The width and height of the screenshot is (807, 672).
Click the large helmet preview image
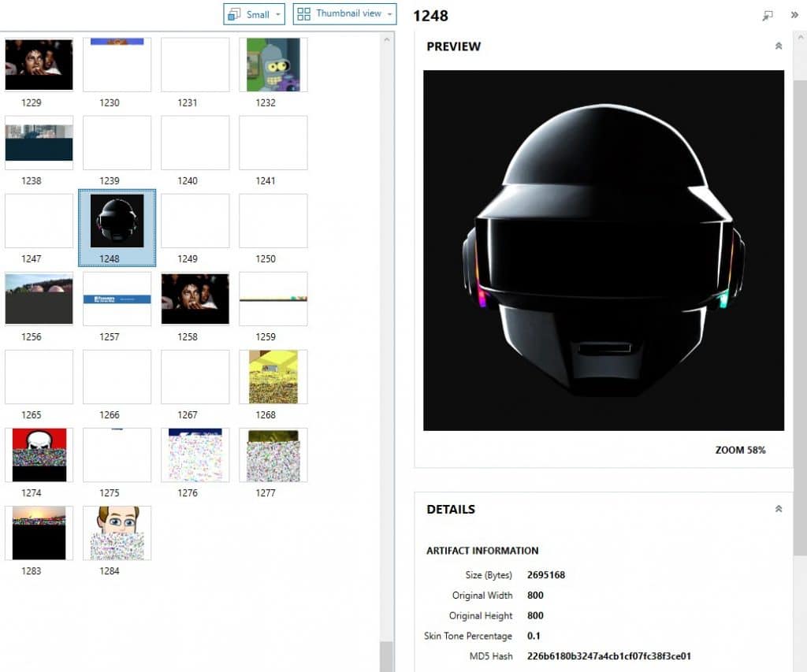coord(603,250)
